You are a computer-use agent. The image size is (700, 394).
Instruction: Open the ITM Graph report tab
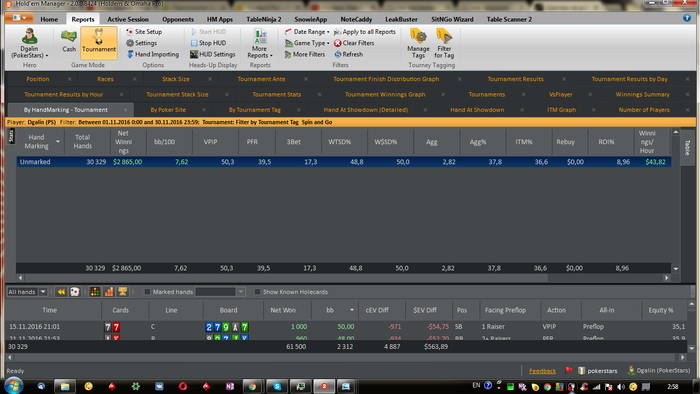562,110
